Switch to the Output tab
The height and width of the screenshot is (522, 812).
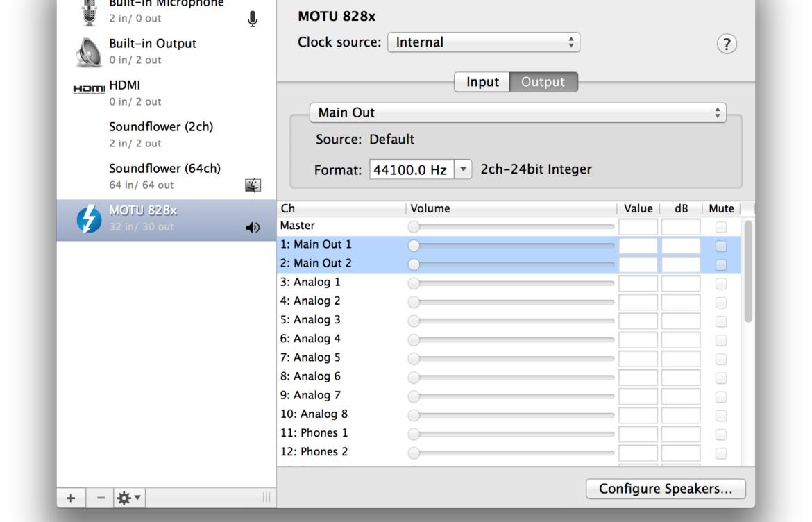(543, 82)
